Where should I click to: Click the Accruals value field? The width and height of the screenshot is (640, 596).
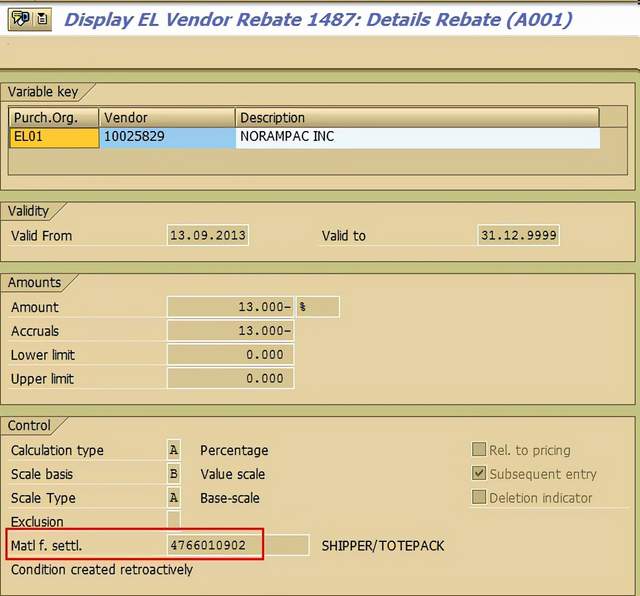point(230,331)
